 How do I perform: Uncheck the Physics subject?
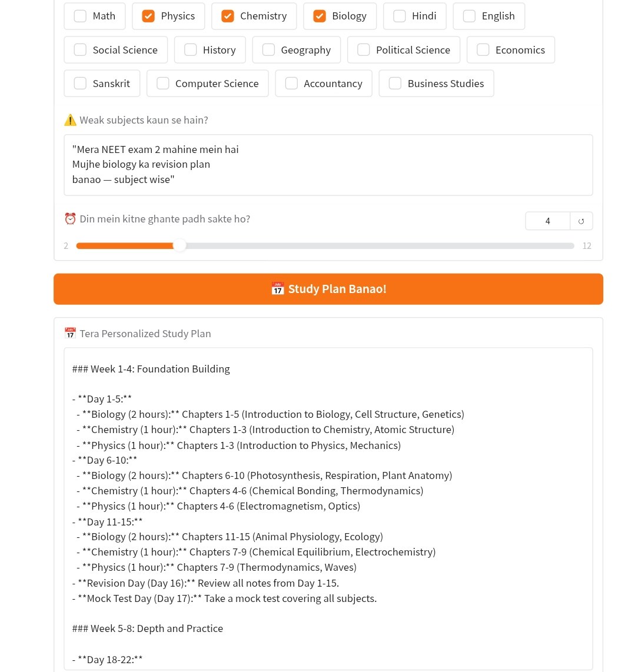[148, 16]
